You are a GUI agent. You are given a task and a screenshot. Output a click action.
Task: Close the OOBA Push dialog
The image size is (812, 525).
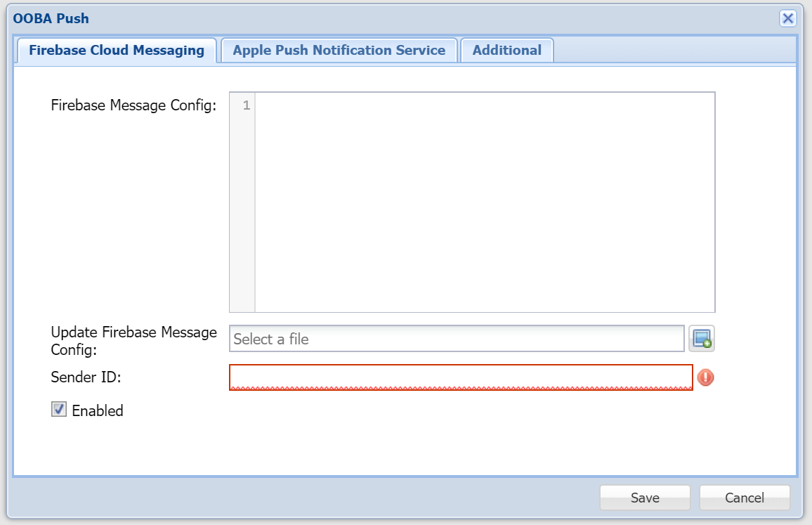(787, 19)
